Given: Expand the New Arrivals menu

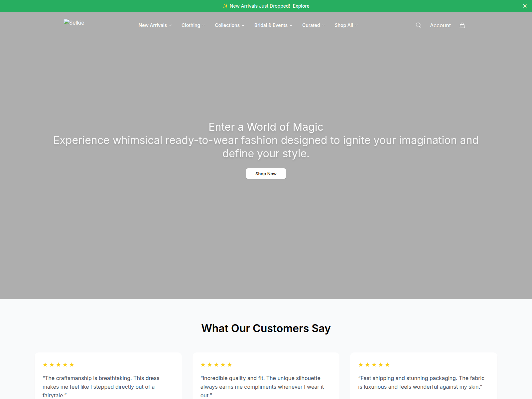Looking at the screenshot, I should coord(155,25).
